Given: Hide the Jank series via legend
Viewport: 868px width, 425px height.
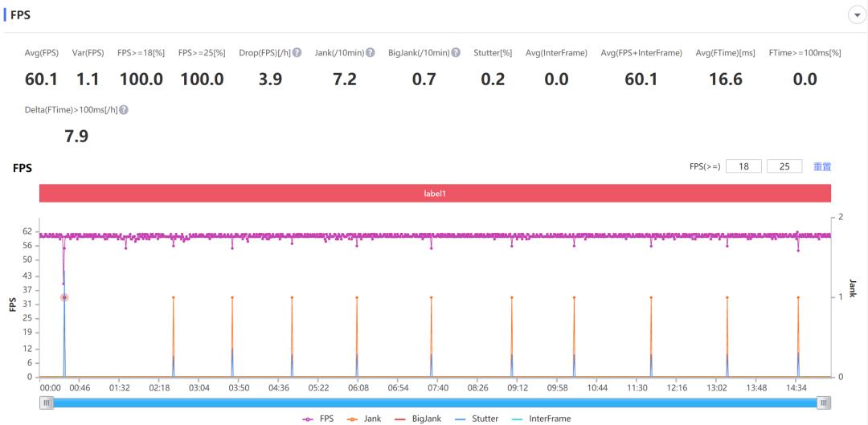Looking at the screenshot, I should [x=364, y=419].
